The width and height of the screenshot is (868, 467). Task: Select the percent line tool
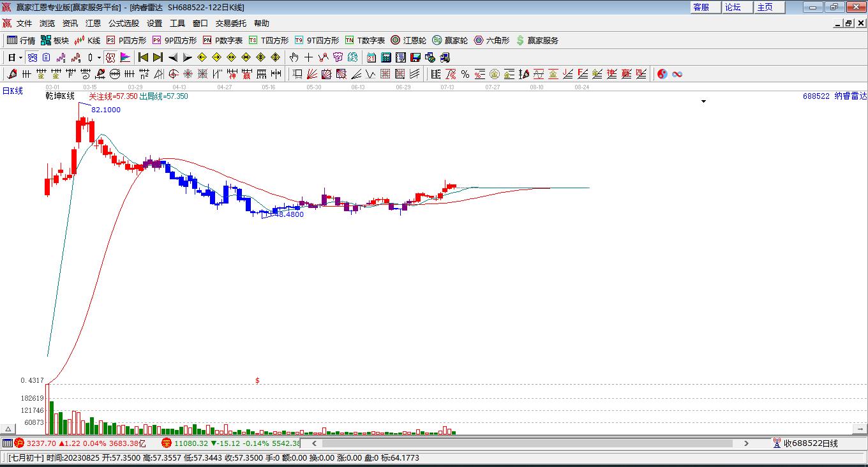point(465,74)
